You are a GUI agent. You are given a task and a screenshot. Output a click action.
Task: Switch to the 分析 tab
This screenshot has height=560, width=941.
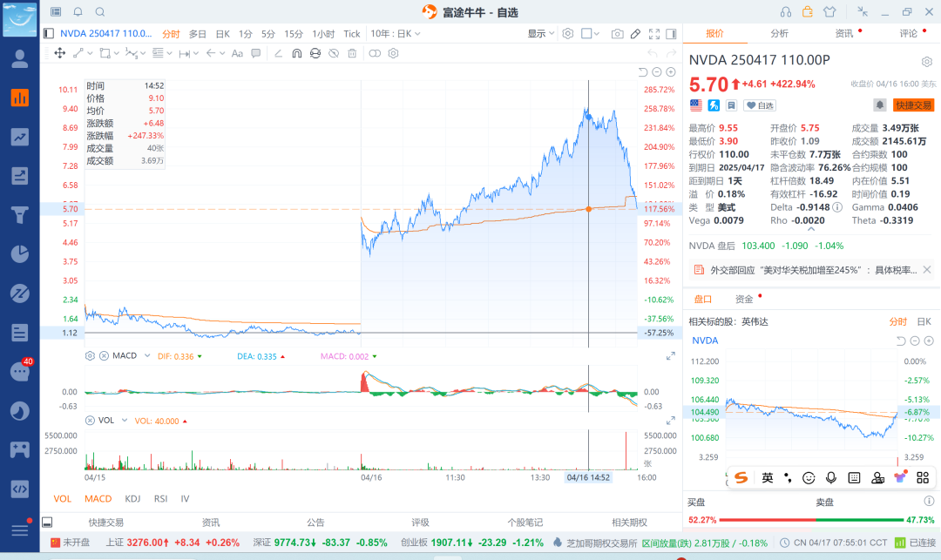780,34
